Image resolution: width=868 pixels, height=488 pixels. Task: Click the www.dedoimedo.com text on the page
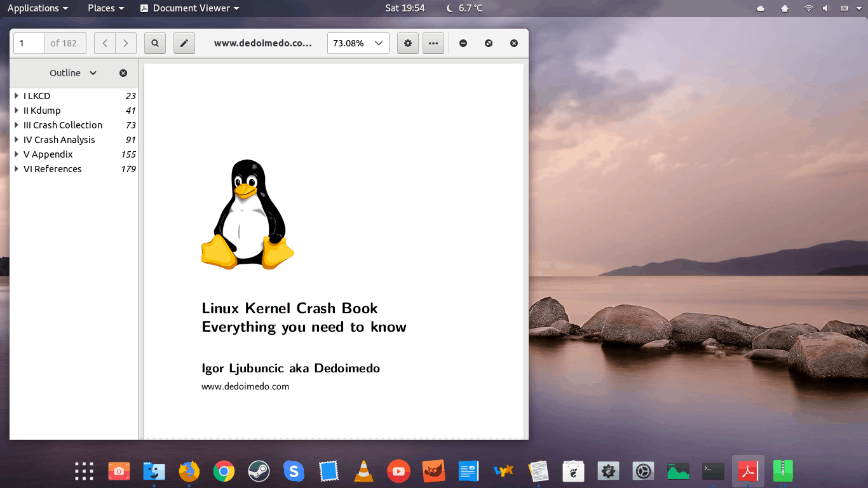point(245,386)
